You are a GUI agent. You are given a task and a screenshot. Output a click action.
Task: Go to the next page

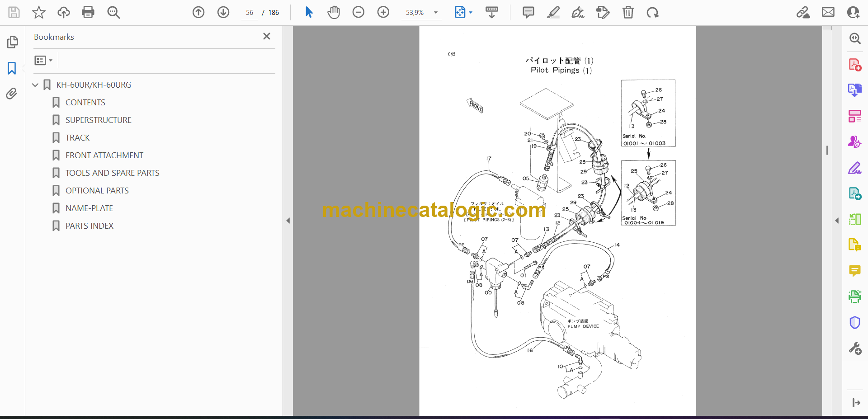[223, 12]
